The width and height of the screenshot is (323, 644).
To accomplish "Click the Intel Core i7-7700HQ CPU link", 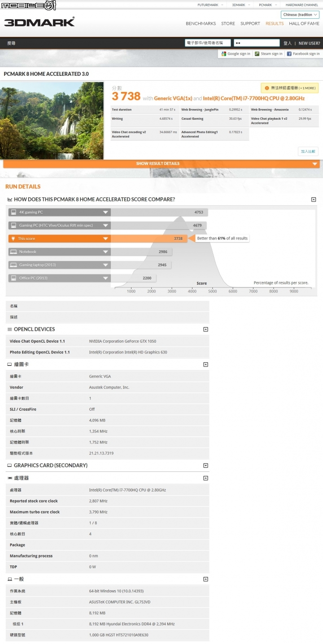I will click(253, 98).
